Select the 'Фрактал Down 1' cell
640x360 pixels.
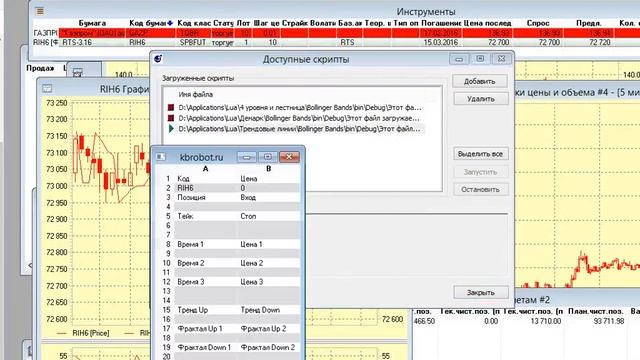click(x=206, y=347)
